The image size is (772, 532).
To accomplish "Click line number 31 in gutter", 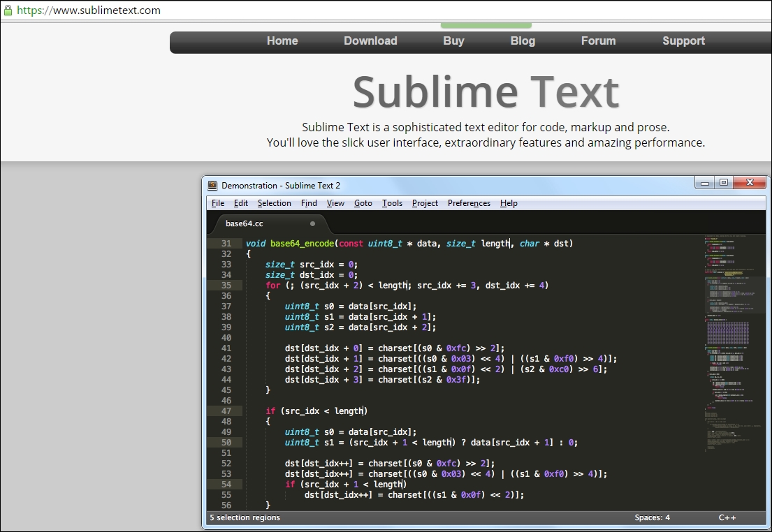I will (226, 244).
